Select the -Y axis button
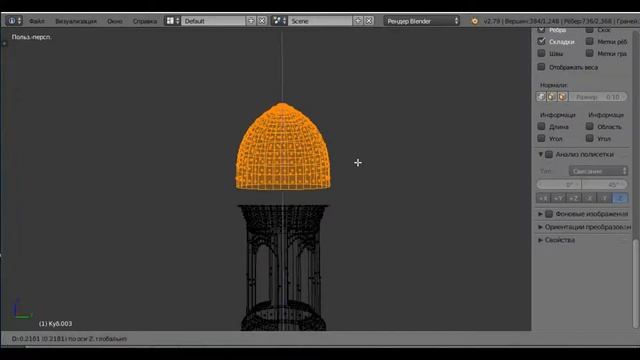640x360 pixels. [x=605, y=198]
